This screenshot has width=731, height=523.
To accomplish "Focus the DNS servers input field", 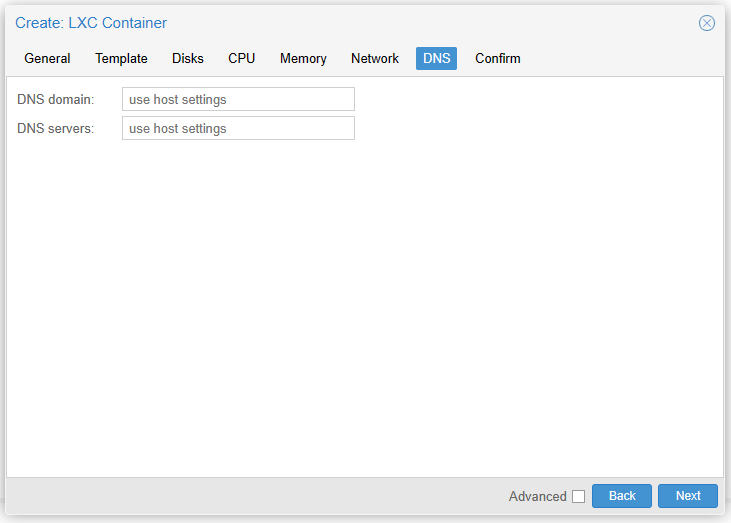I will (238, 128).
